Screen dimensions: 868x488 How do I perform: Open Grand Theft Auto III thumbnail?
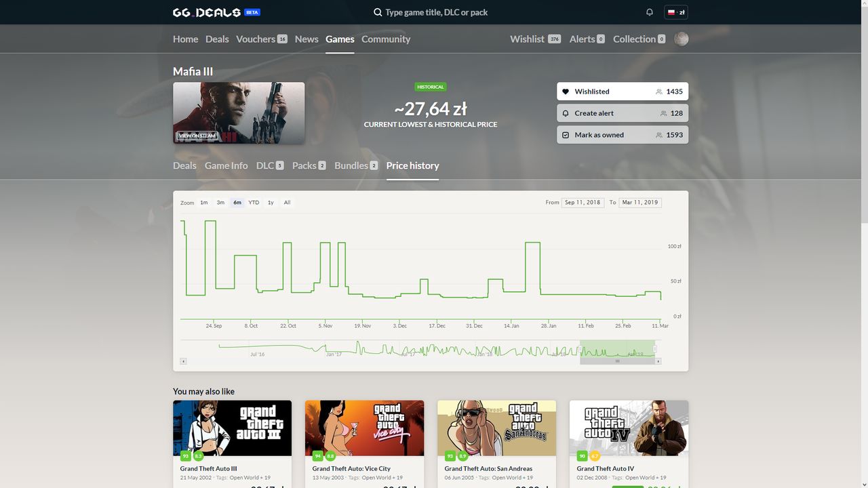[232, 428]
